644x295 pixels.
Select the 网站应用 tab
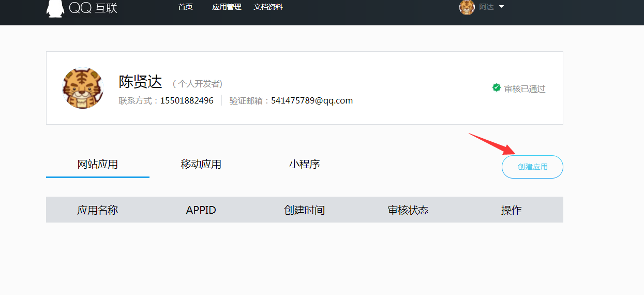coord(98,165)
